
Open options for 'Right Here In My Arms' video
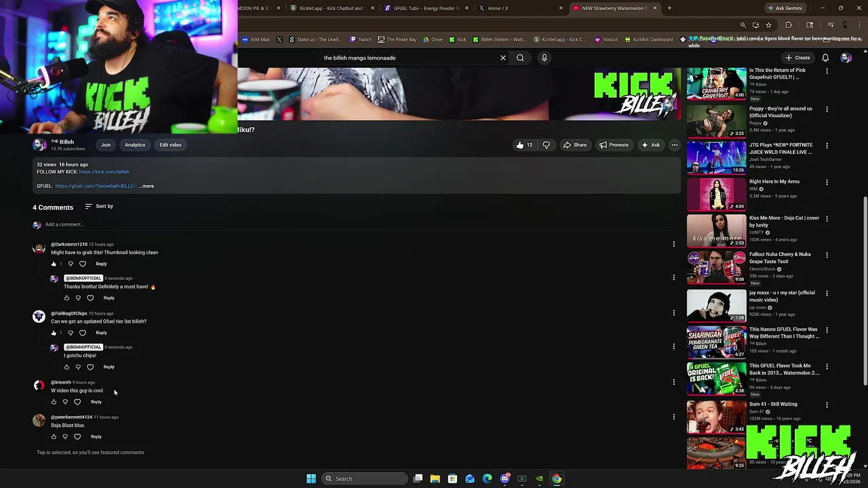(827, 182)
